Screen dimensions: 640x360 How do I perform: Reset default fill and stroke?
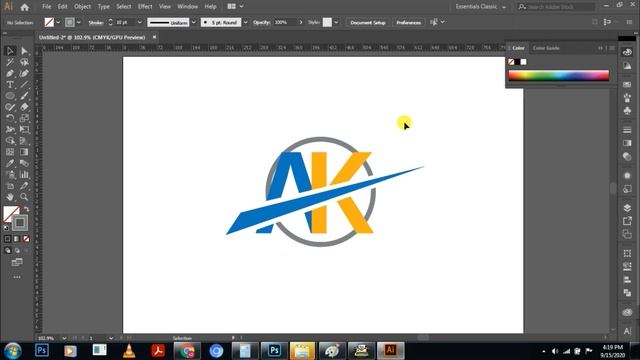coord(6,228)
